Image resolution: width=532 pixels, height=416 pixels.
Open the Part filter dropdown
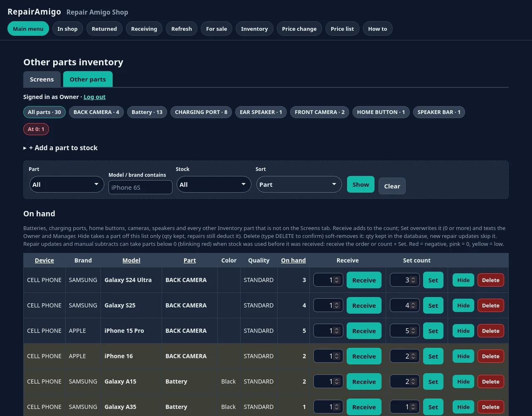point(66,184)
